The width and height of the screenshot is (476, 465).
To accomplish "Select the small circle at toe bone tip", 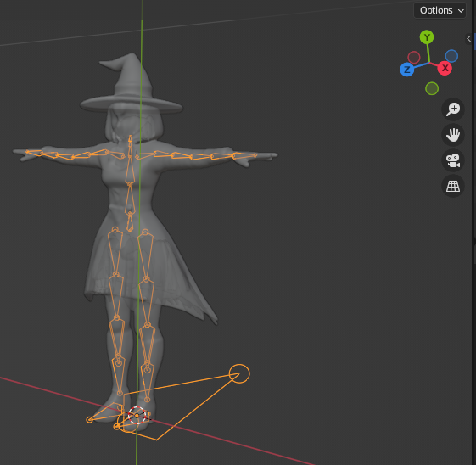I will click(x=89, y=420).
